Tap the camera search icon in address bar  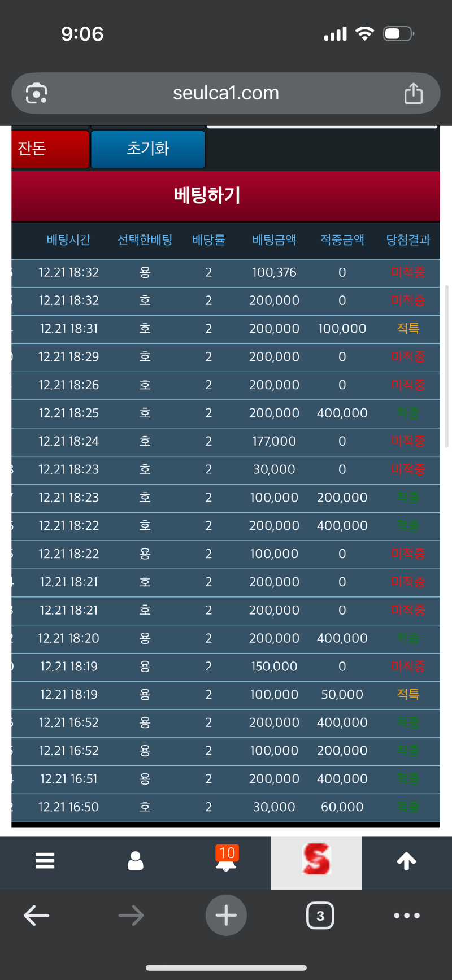[x=37, y=93]
